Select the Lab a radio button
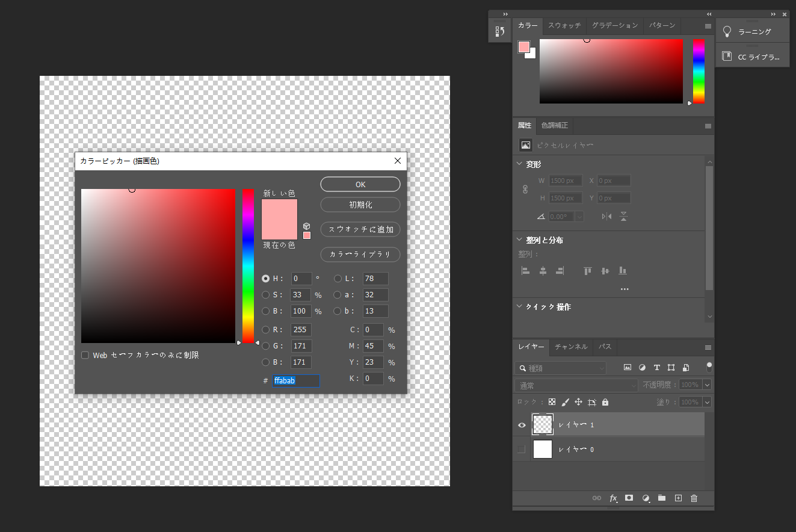 [338, 295]
